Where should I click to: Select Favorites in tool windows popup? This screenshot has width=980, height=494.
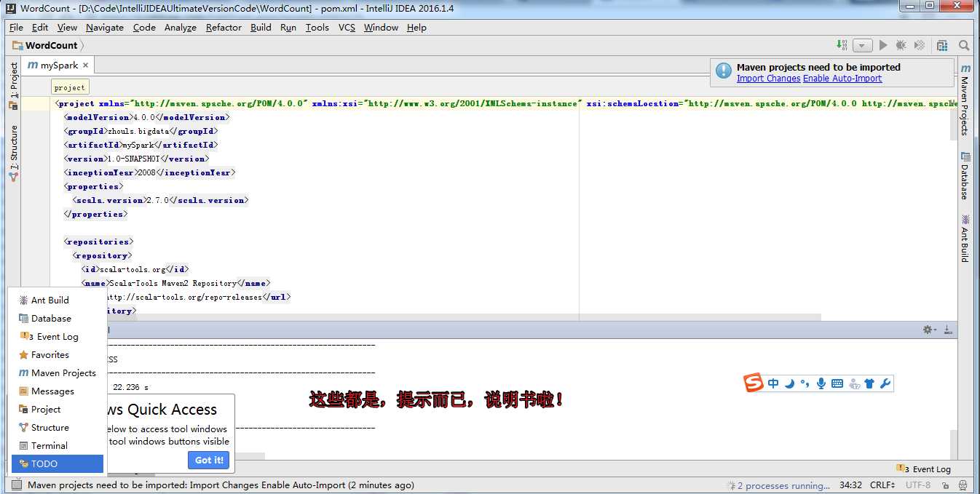pos(57,354)
